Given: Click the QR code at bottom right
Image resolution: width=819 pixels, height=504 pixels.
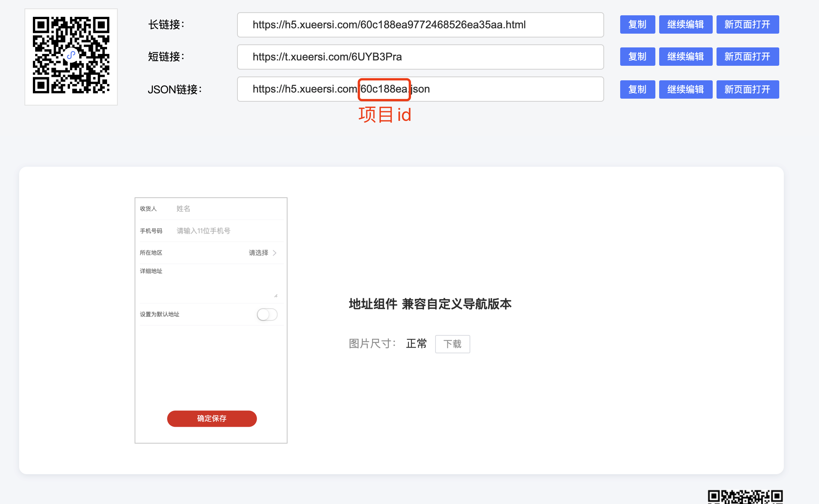Looking at the screenshot, I should [745, 497].
